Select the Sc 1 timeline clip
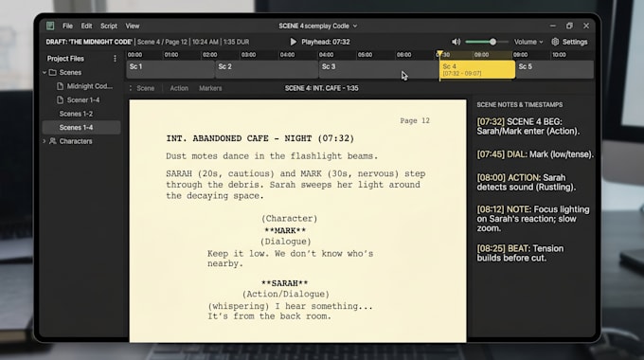The width and height of the screenshot is (644, 360). 170,69
